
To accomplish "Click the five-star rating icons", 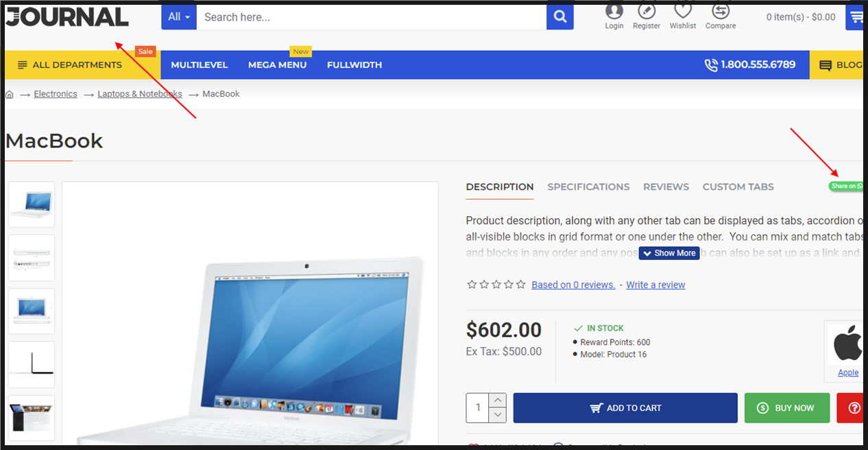I will pos(496,285).
